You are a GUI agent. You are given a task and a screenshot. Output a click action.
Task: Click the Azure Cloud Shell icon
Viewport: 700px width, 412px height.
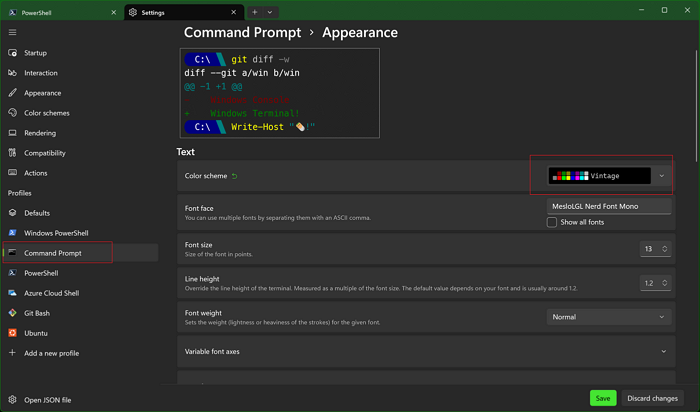click(12, 293)
